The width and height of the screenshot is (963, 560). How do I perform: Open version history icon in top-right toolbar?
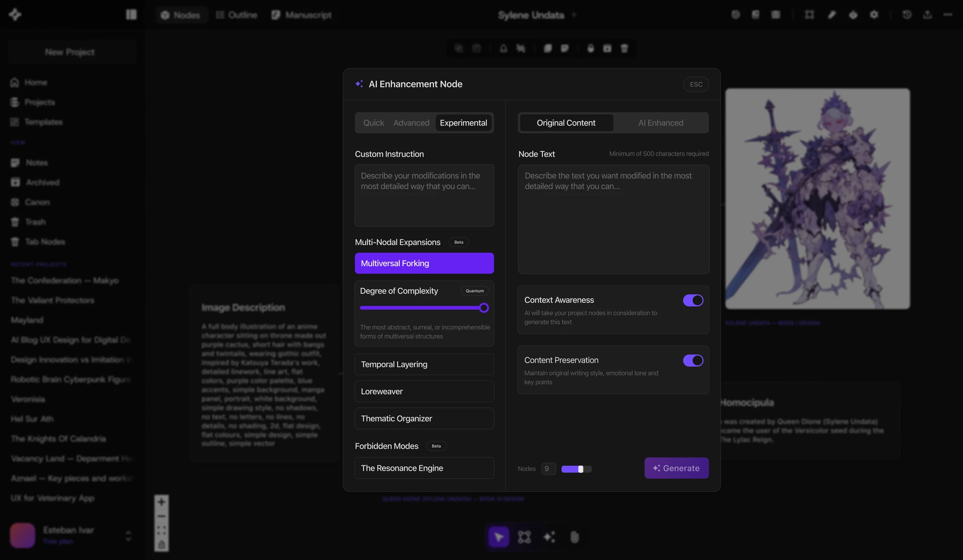907,15
